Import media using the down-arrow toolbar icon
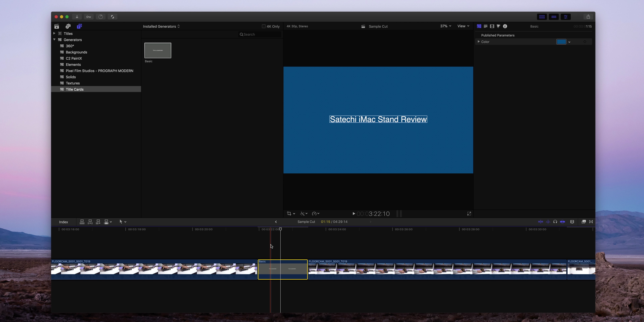 click(x=77, y=16)
